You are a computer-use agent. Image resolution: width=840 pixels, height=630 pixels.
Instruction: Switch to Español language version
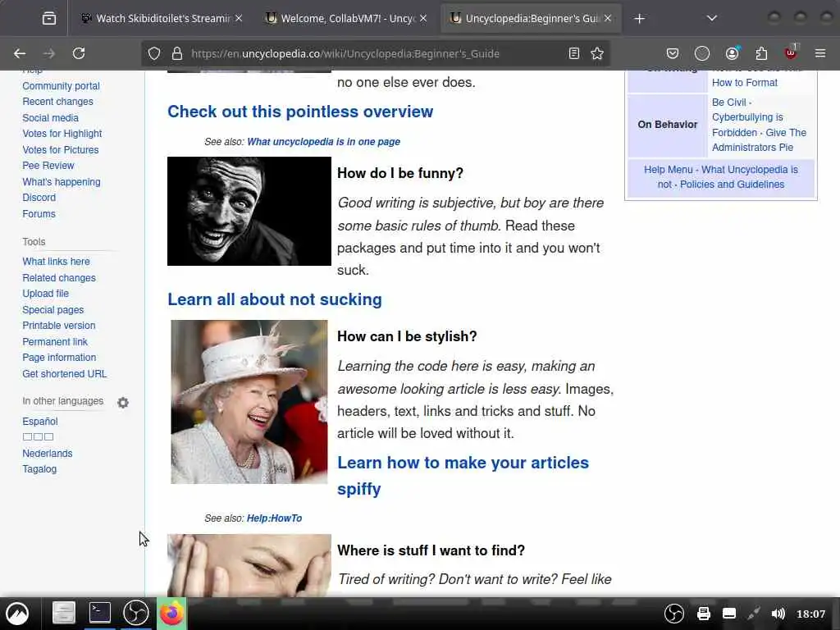click(40, 421)
